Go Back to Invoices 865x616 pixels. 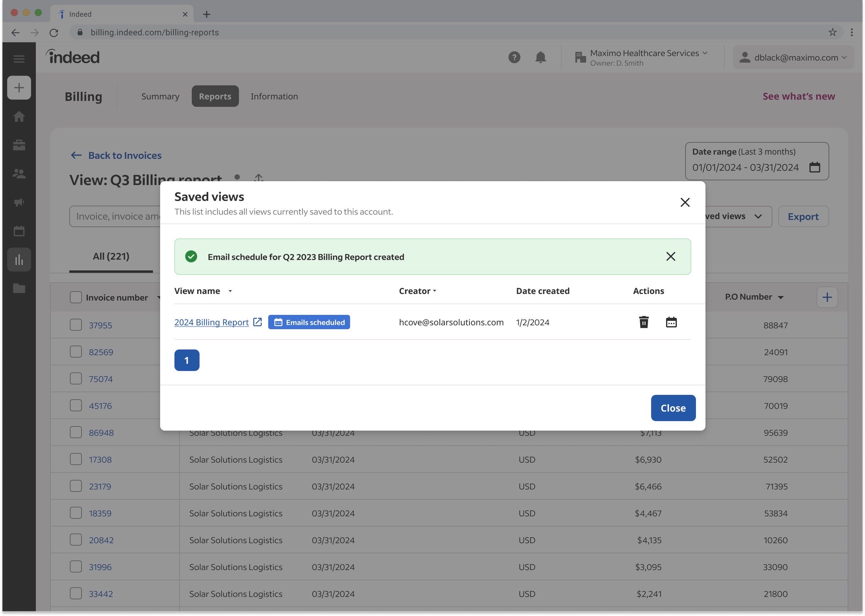(x=116, y=155)
